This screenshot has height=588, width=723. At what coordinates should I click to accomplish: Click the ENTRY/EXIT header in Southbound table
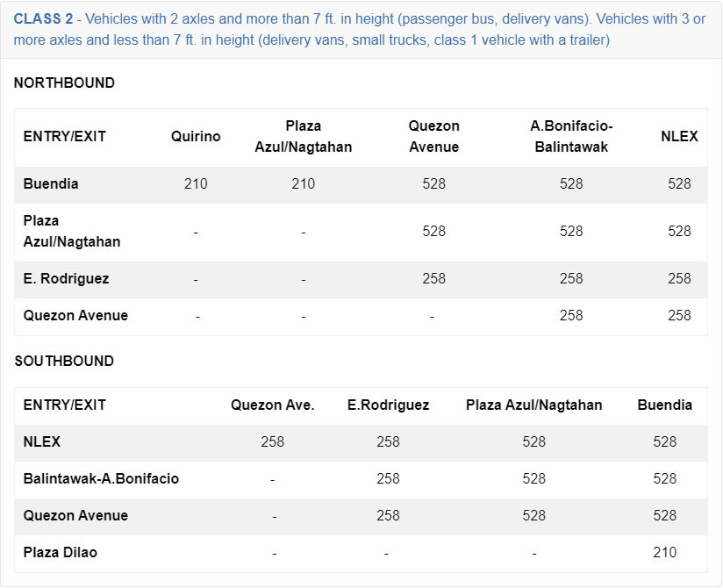pyautogui.click(x=64, y=405)
